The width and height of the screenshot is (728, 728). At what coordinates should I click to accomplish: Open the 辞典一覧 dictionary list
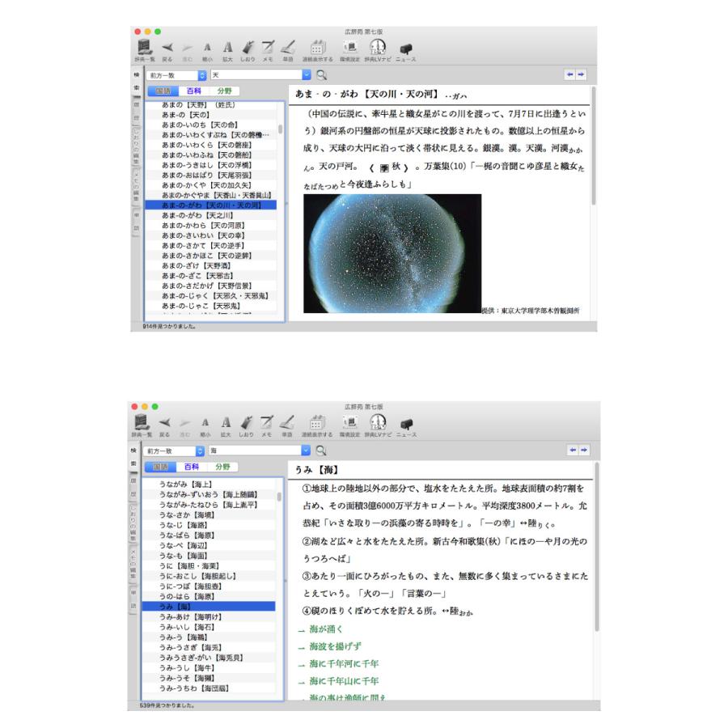[x=144, y=49]
